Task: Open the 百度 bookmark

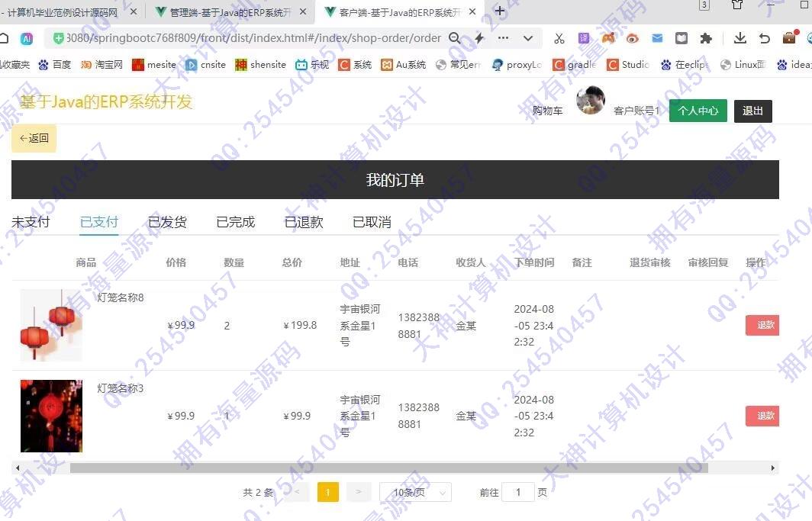Action: coord(55,65)
